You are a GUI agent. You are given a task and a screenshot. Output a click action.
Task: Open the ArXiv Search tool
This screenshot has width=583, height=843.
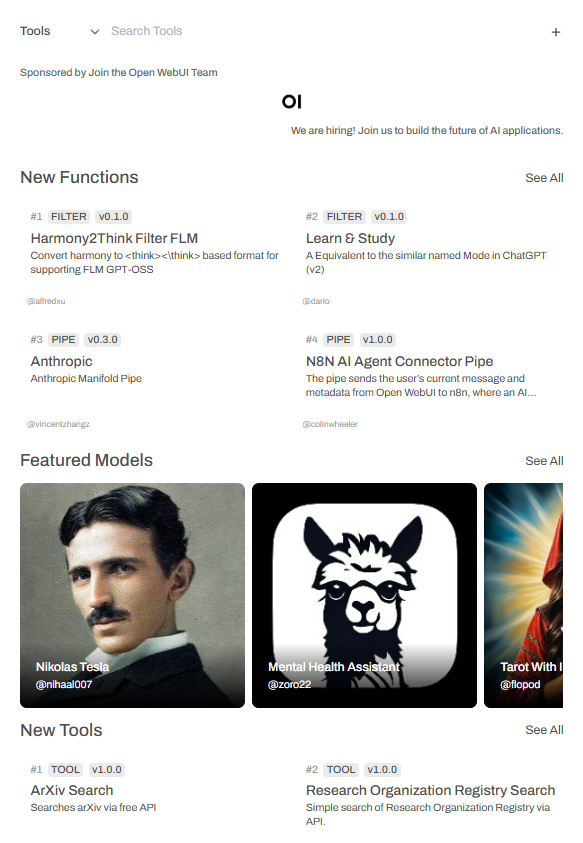(x=72, y=790)
